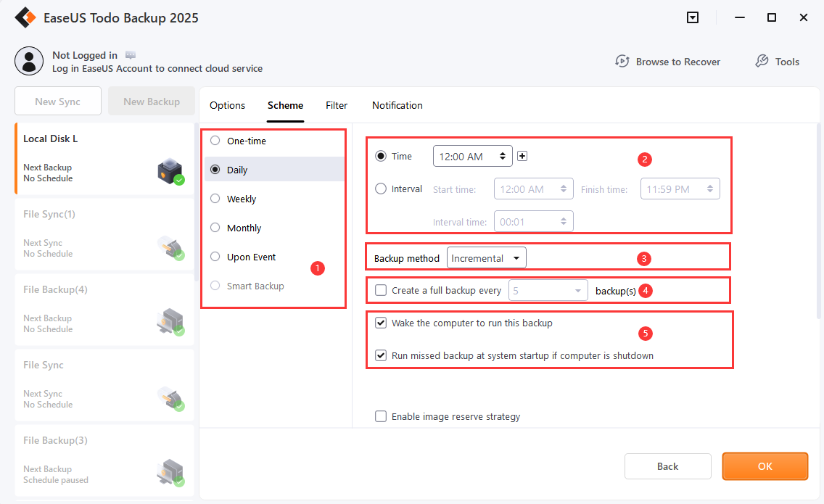Enable image reserve strategy checkbox
The width and height of the screenshot is (824, 504).
pyautogui.click(x=381, y=416)
